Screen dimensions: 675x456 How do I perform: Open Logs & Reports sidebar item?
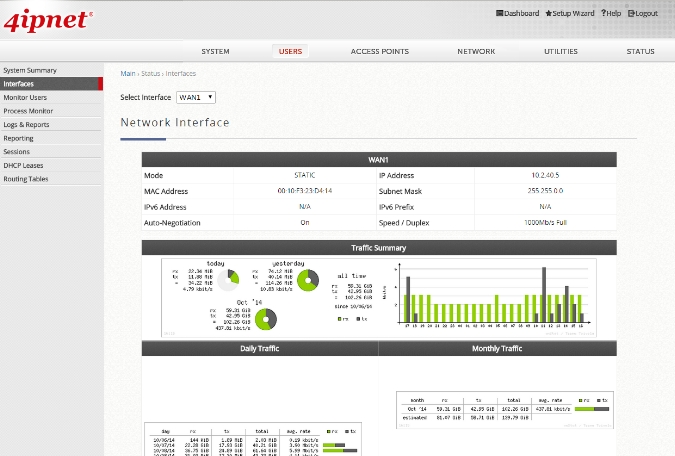click(x=26, y=125)
